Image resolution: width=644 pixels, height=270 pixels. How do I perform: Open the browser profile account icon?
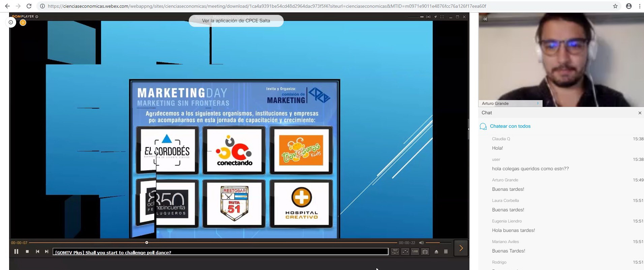click(x=629, y=6)
